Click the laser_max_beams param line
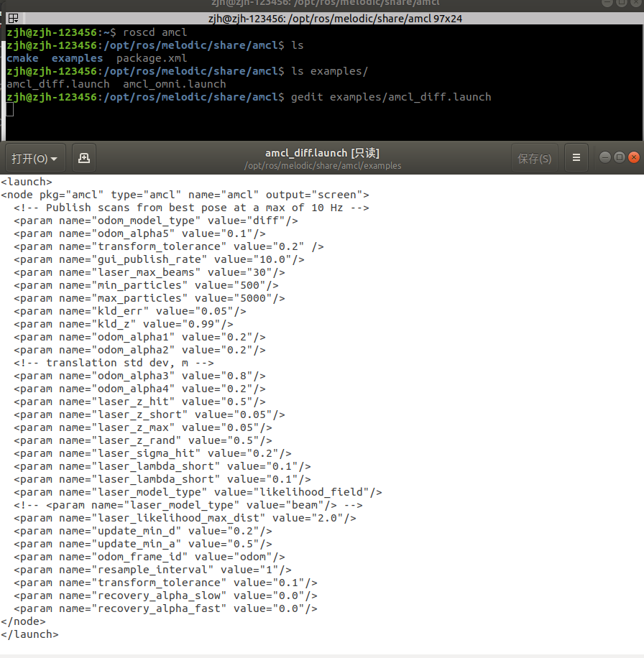Screen dimensions: 644x658 click(149, 272)
